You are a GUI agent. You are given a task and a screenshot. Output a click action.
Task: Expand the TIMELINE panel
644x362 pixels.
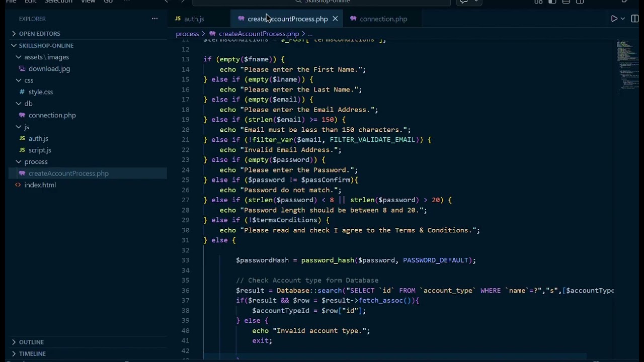14,353
